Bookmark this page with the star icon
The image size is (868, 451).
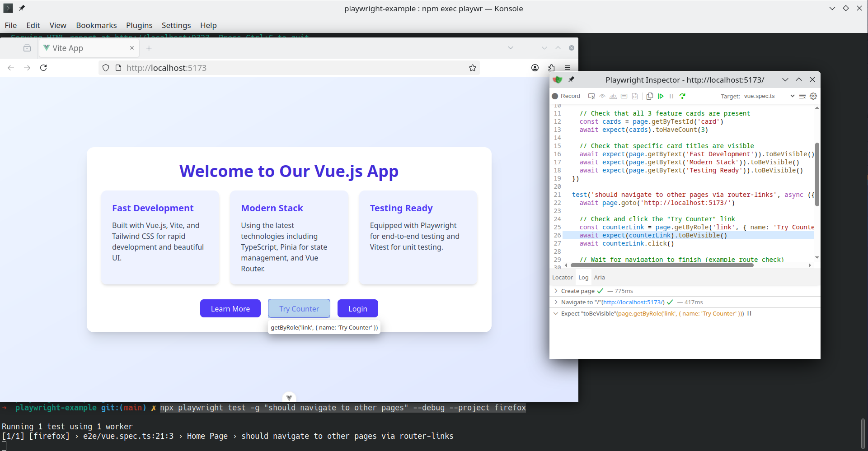point(472,68)
